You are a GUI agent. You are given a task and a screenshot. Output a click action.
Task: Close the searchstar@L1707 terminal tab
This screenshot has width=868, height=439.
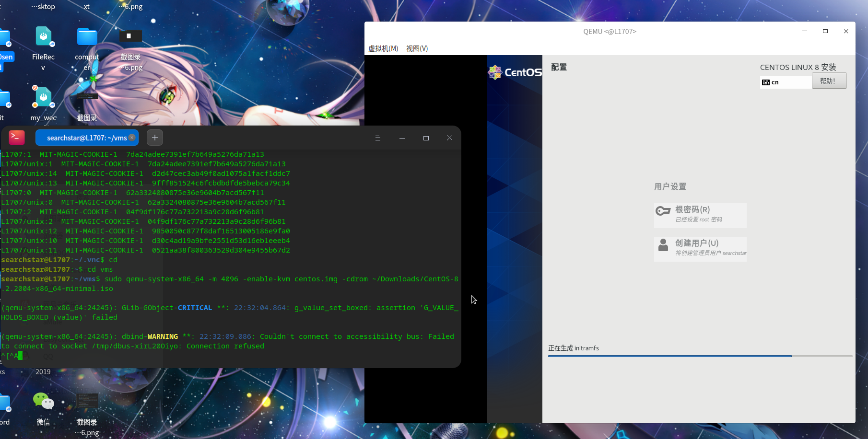[132, 138]
